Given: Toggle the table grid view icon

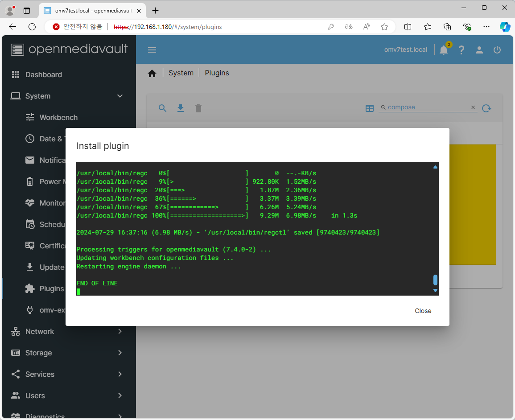Looking at the screenshot, I should click(370, 108).
